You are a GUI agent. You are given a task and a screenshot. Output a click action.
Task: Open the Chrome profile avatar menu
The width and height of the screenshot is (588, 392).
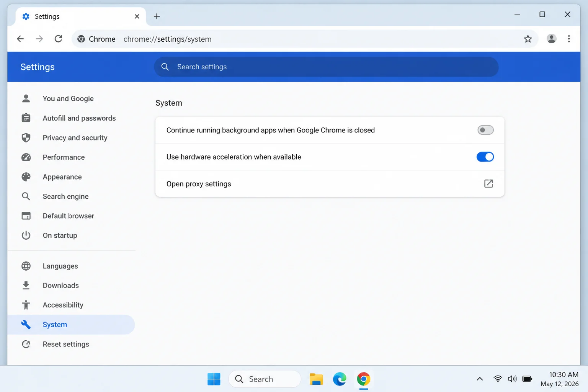(x=551, y=39)
